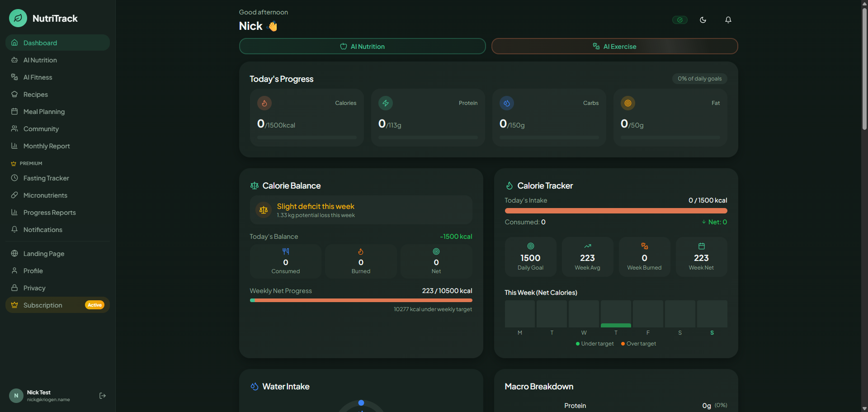Go to Recipes in the sidebar
Screen dimensions: 868x412
36,95
